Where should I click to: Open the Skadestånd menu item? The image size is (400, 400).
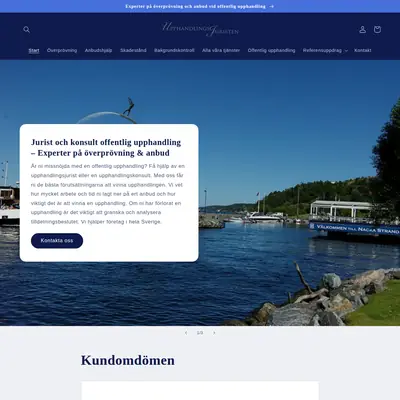[x=133, y=50]
